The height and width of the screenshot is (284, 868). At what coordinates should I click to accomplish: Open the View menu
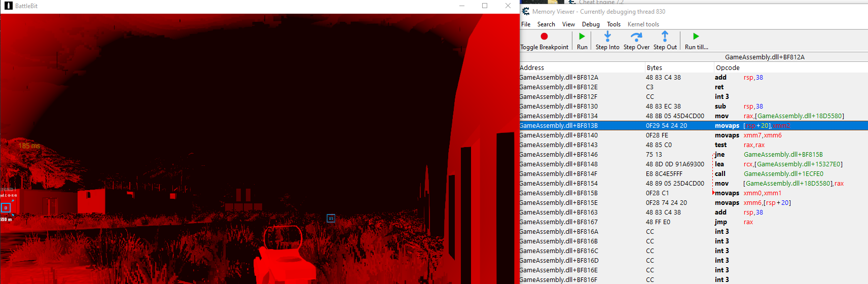(x=568, y=24)
